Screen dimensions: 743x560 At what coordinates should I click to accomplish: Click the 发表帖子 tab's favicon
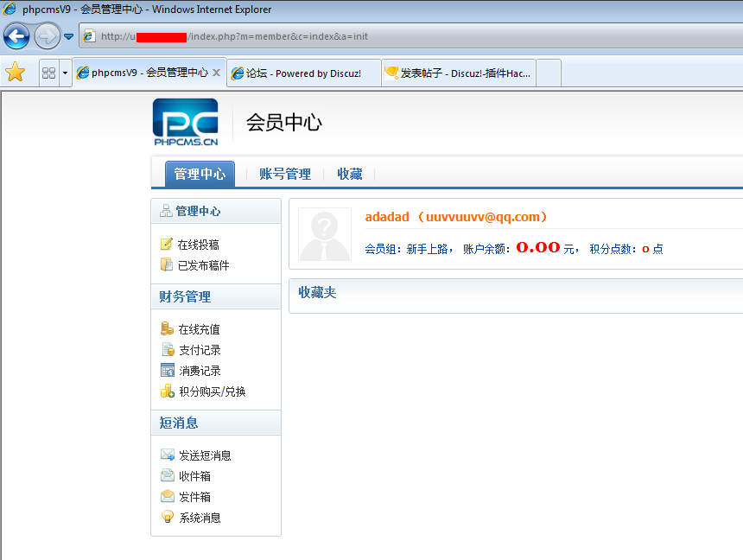click(x=391, y=73)
